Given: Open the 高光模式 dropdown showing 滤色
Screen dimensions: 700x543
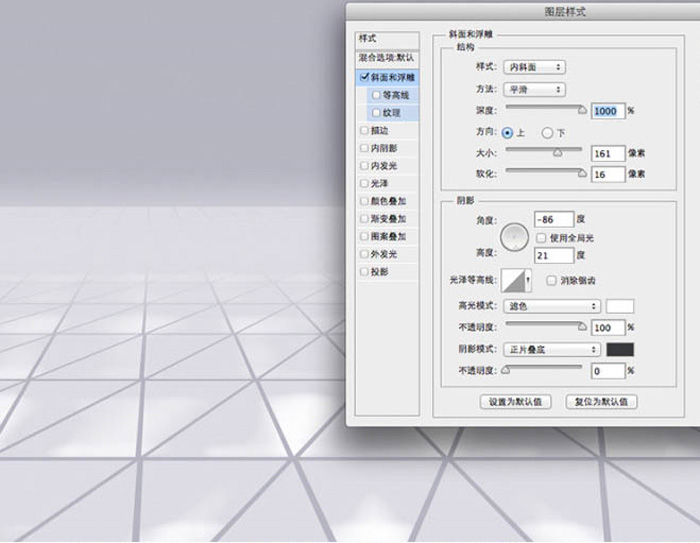Looking at the screenshot, I should pyautogui.click(x=551, y=306).
